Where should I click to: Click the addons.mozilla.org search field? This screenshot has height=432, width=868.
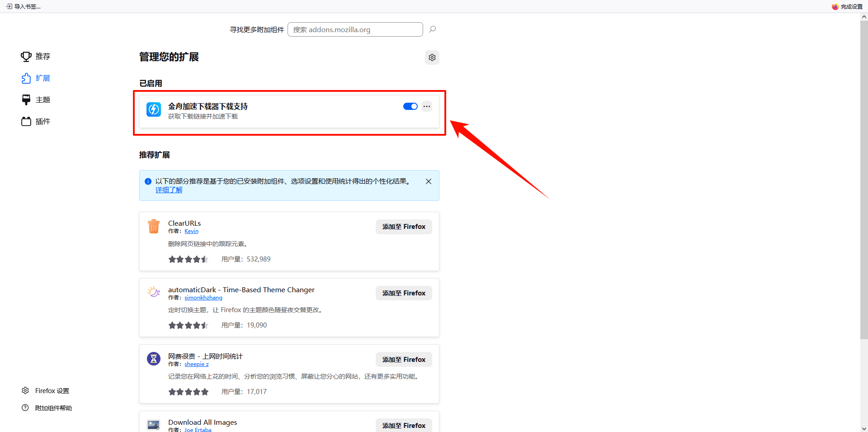355,29
